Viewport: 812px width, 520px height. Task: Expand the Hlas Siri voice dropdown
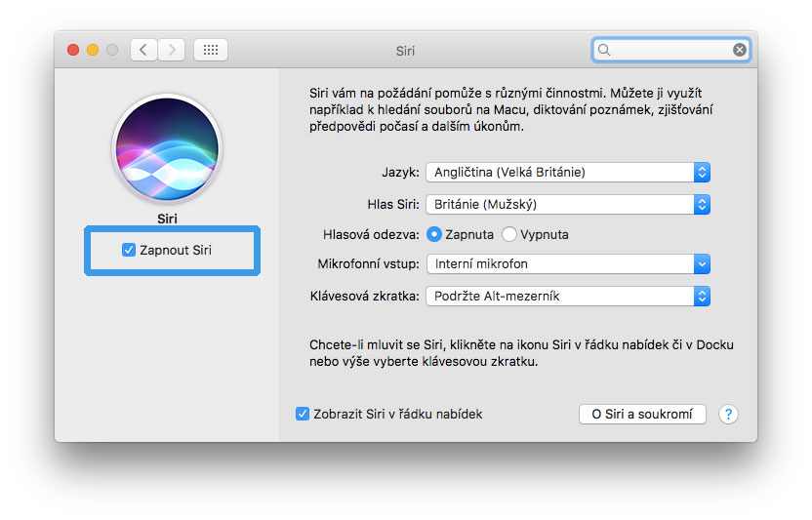pyautogui.click(x=567, y=204)
